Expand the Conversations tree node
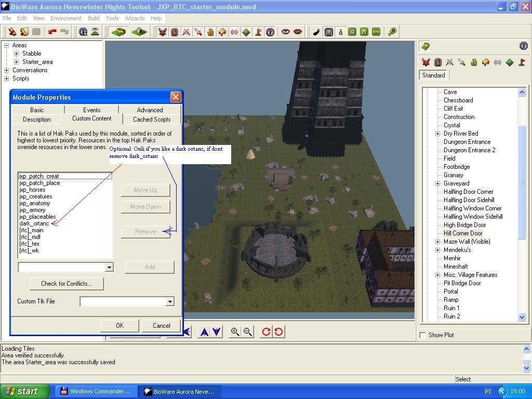 pyautogui.click(x=7, y=70)
